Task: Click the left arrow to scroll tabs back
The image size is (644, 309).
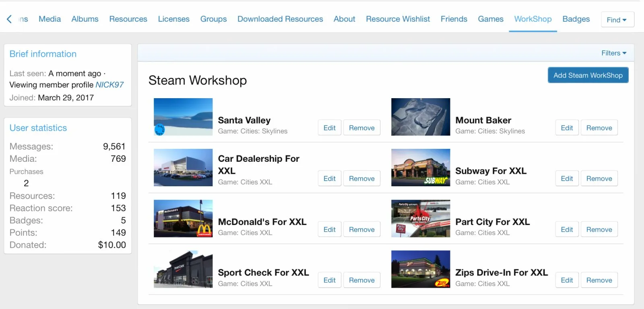Action: (x=9, y=19)
